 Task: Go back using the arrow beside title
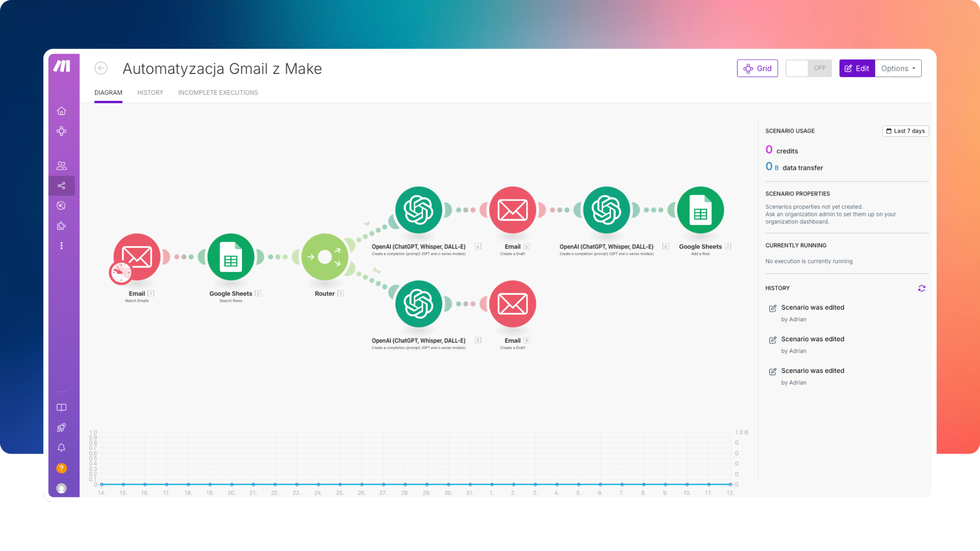tap(101, 68)
